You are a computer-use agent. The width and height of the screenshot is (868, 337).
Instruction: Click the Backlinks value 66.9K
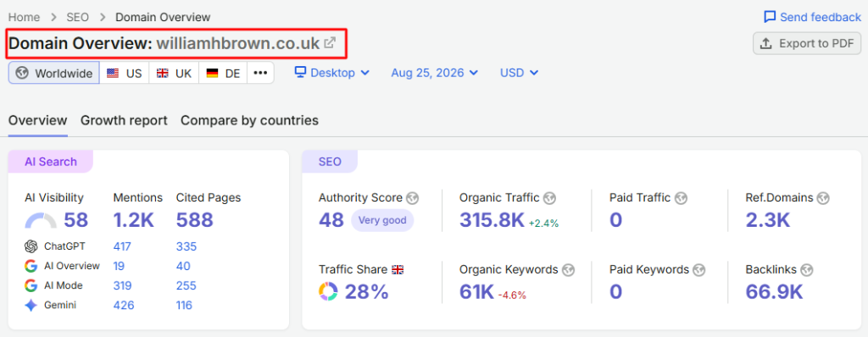pyautogui.click(x=774, y=291)
